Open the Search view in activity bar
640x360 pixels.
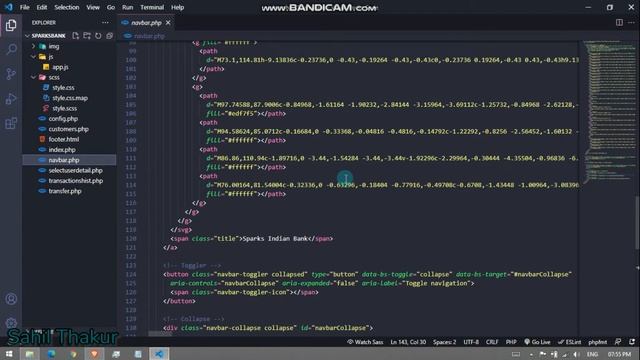(11, 49)
